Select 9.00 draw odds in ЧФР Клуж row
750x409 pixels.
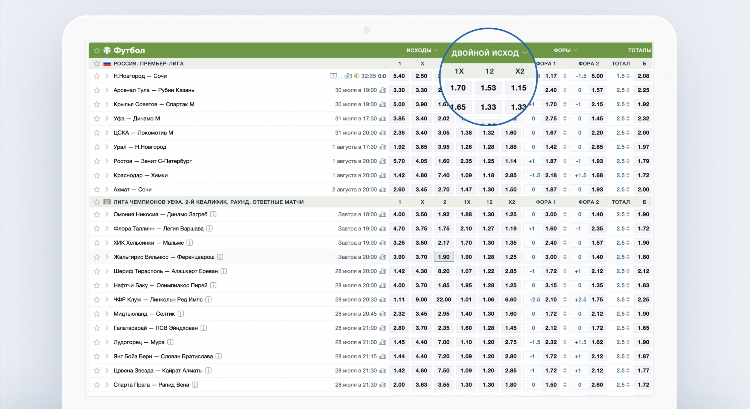coord(421,299)
